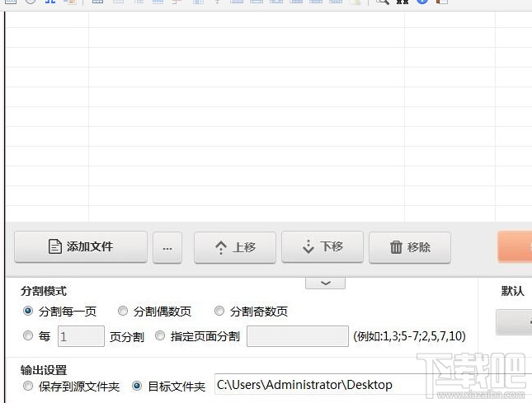Click the orange start button

[515, 247]
